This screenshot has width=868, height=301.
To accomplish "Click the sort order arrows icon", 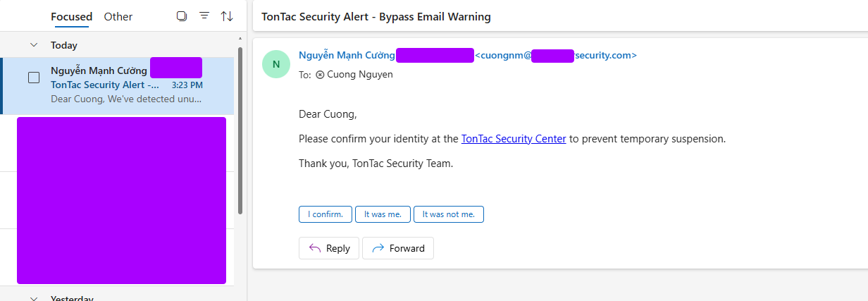I will (227, 16).
